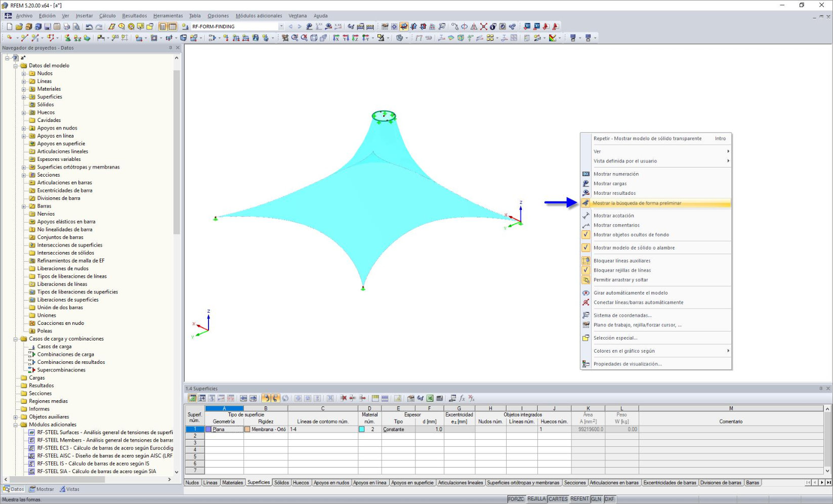Click the fx formula icon in table toolbar

(x=462, y=398)
